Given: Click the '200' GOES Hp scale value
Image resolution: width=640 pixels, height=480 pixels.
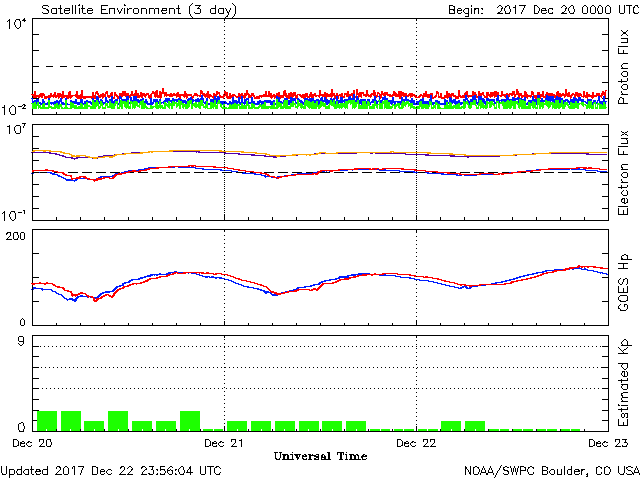Looking at the screenshot, I should pyautogui.click(x=16, y=236).
